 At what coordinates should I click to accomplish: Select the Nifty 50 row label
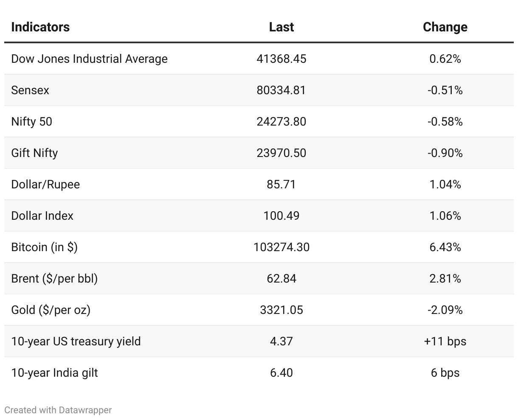(31, 121)
